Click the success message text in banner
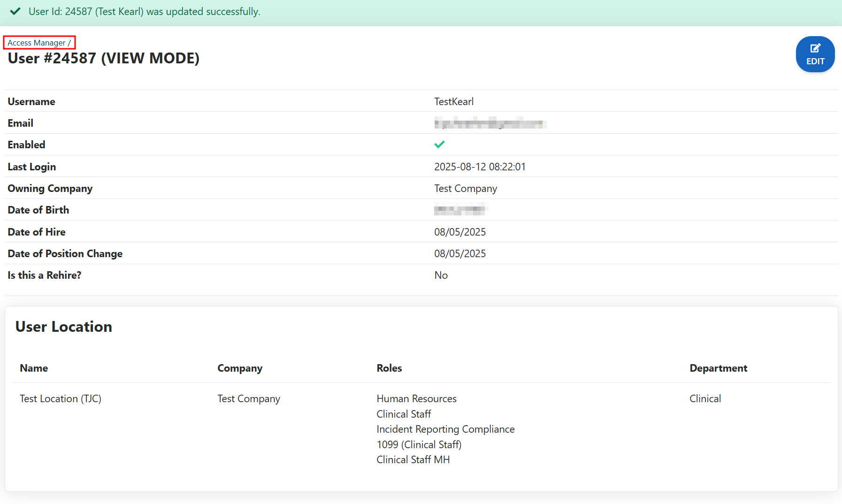Viewport: 842px width, 504px height. coord(144,12)
